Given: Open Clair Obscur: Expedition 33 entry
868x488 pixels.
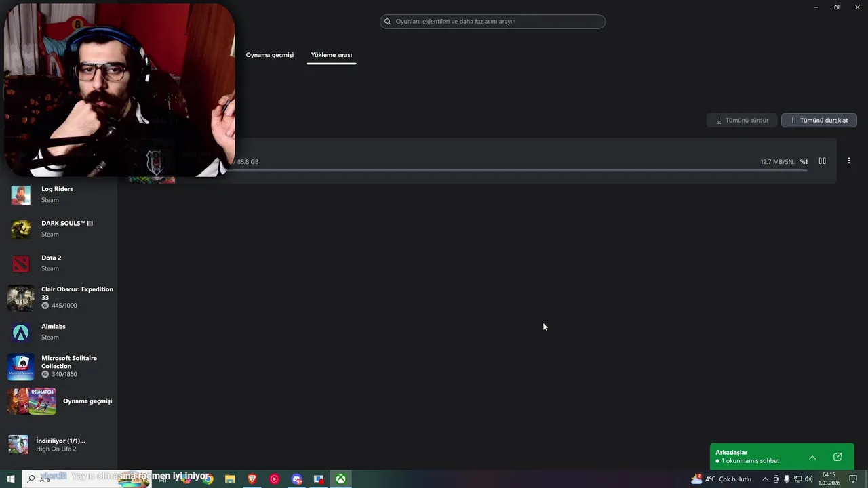Looking at the screenshot, I should (x=59, y=298).
